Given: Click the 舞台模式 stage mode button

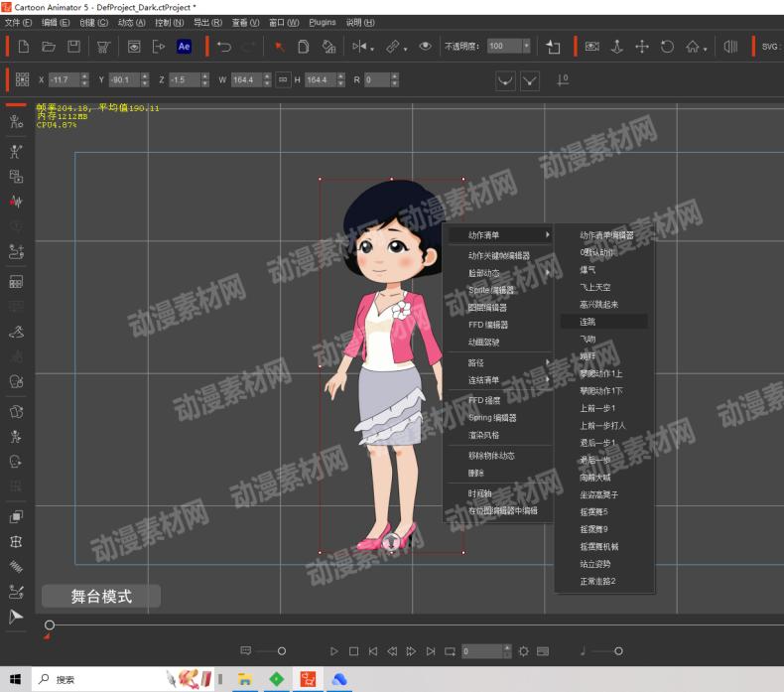Looking at the screenshot, I should click(x=101, y=597).
